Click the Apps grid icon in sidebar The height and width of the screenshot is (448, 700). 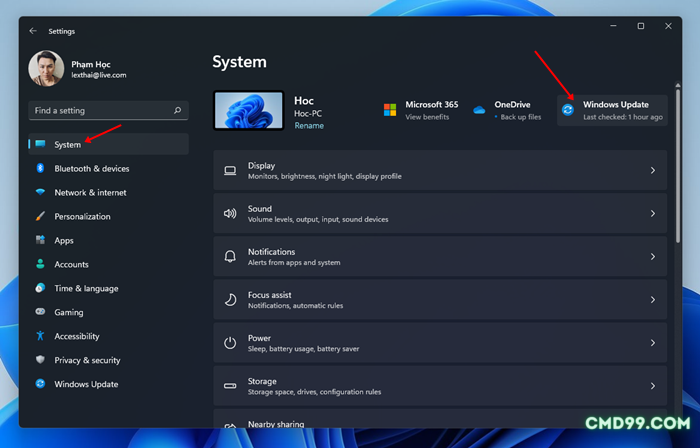point(40,240)
